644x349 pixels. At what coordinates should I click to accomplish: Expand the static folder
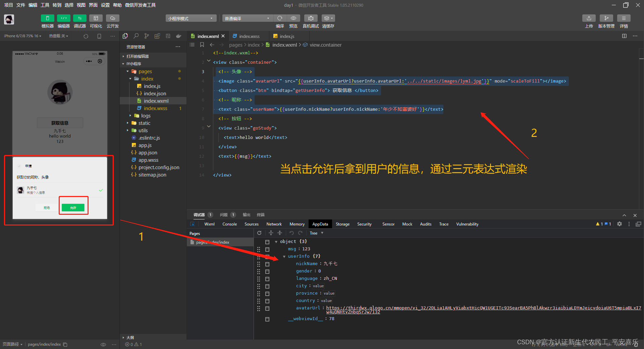(x=127, y=123)
